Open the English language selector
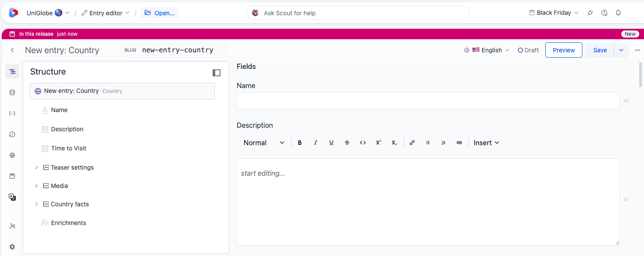The image size is (644, 256). tap(487, 50)
